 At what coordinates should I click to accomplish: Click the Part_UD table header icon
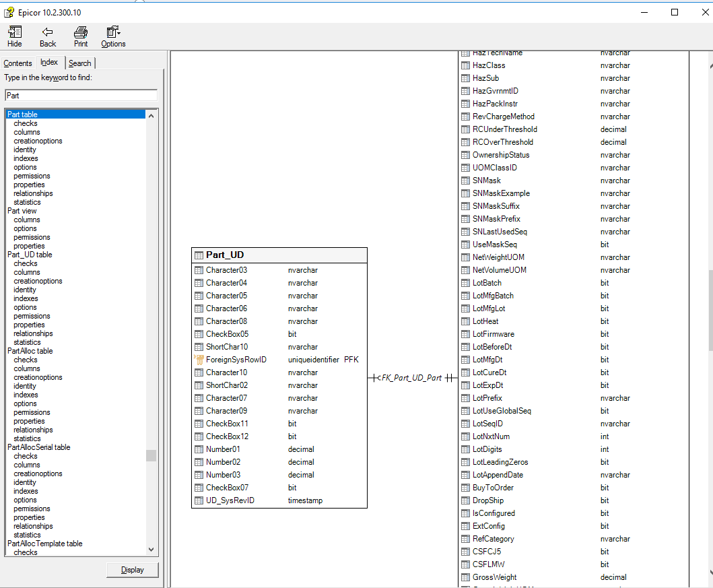tap(199, 255)
